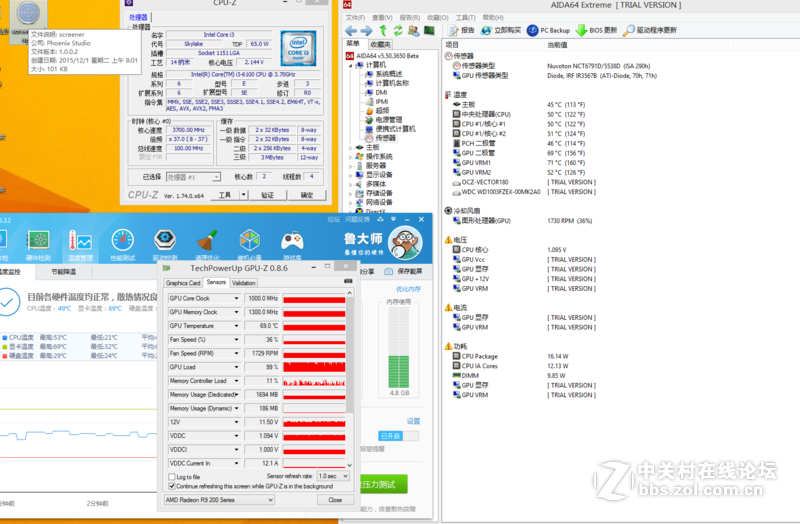Toggle the 已开启 switch in Ludashi

[398, 436]
